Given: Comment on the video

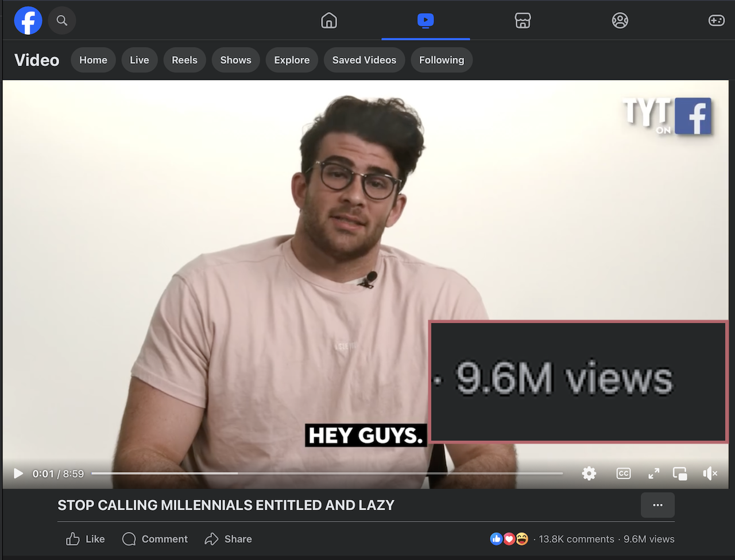Looking at the screenshot, I should coord(155,539).
